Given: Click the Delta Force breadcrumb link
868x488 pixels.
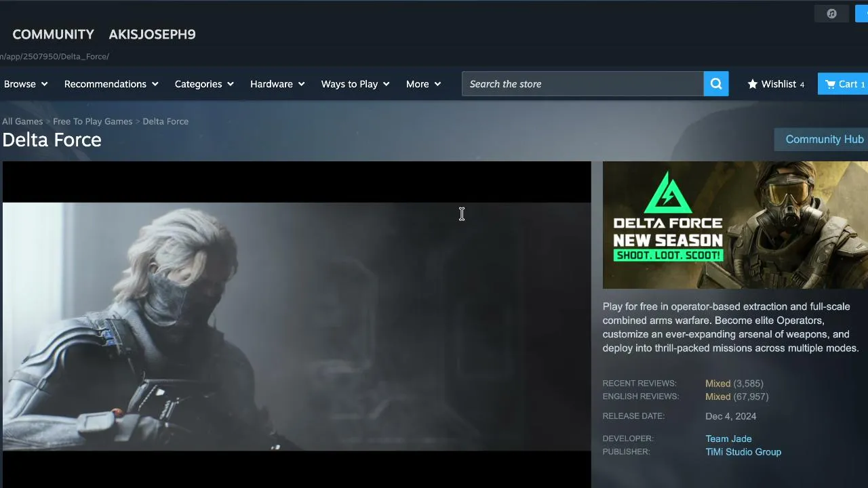Looking at the screenshot, I should coord(165,121).
